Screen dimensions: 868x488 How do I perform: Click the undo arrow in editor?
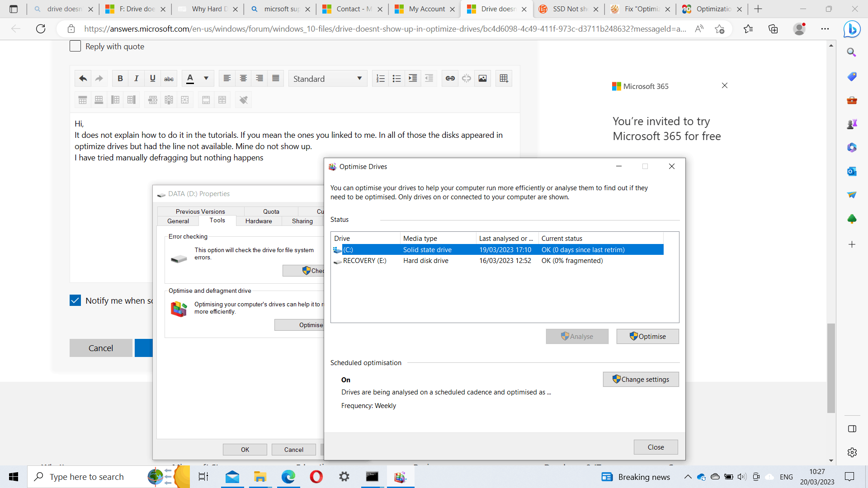[x=83, y=78]
